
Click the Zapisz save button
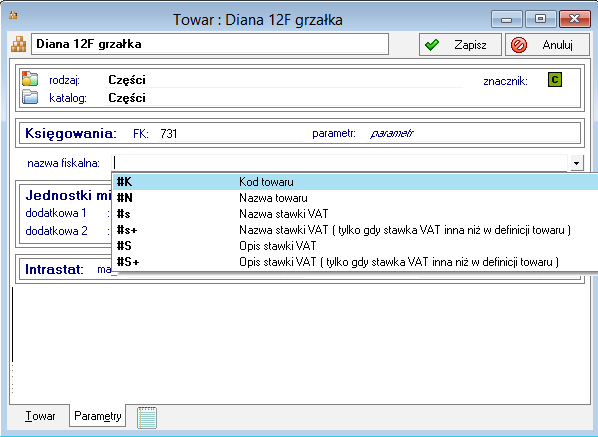pyautogui.click(x=460, y=45)
